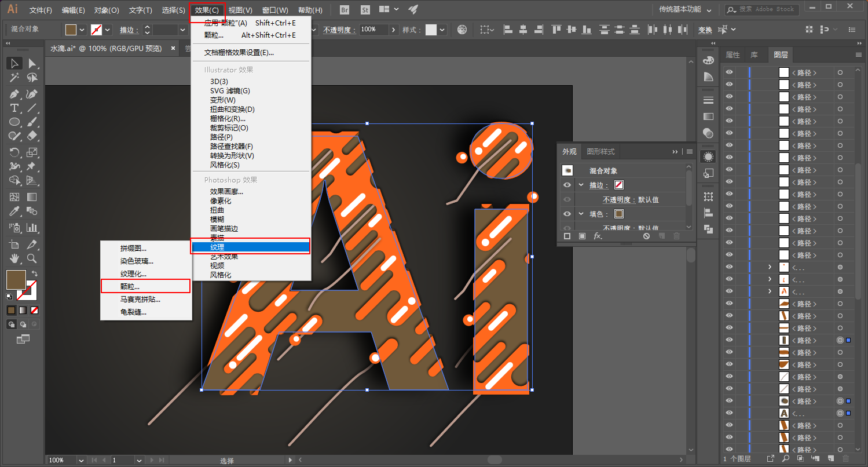Open Adobe Stock via St icon

[x=365, y=10]
